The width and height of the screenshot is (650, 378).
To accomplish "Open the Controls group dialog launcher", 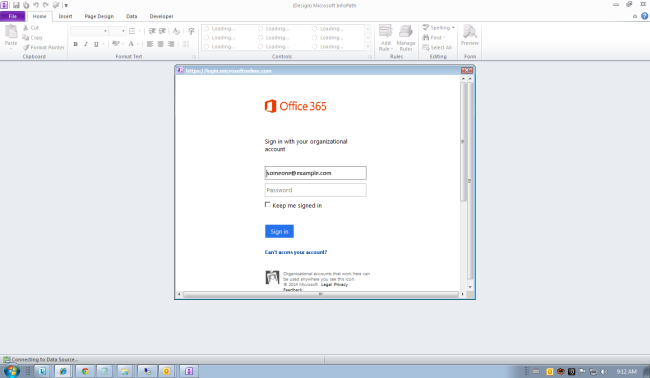I will (370, 57).
